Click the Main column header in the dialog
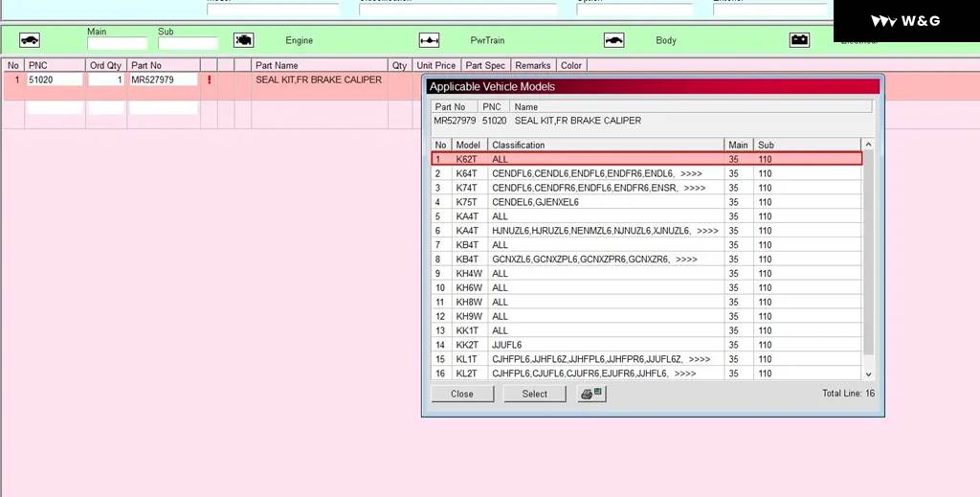 click(x=739, y=145)
